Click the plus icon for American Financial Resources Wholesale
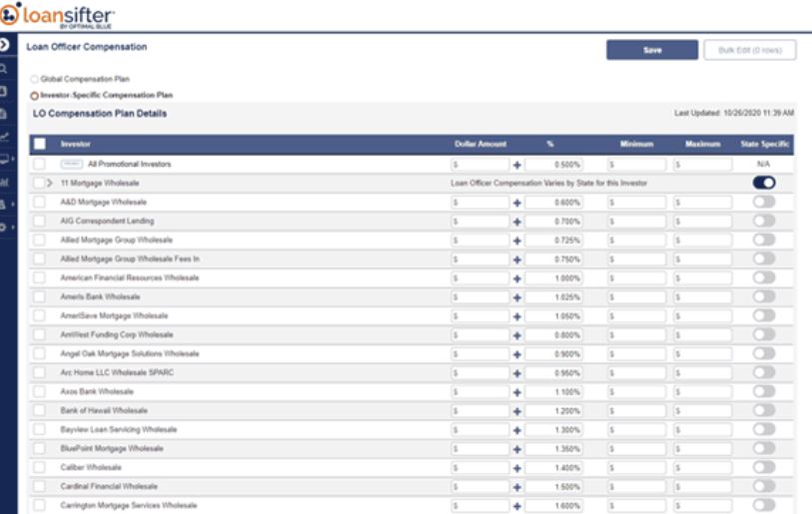The height and width of the screenshot is (514, 812). (516, 278)
